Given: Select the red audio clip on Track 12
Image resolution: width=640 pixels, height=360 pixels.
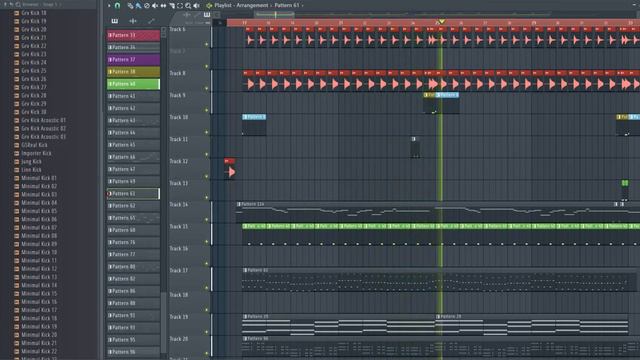Looking at the screenshot, I should [230, 168].
